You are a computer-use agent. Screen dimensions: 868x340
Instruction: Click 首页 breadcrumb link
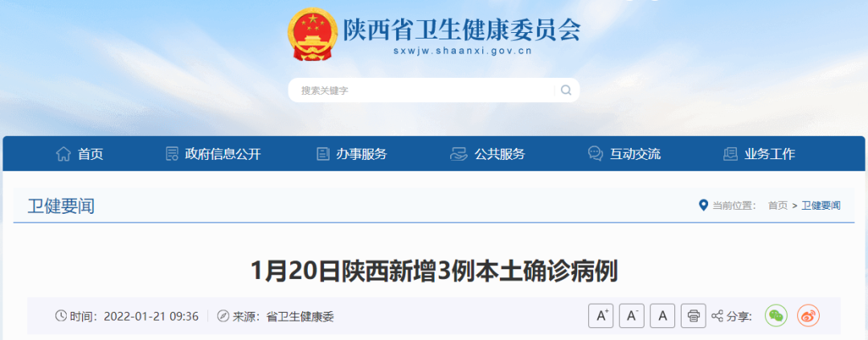tap(777, 206)
